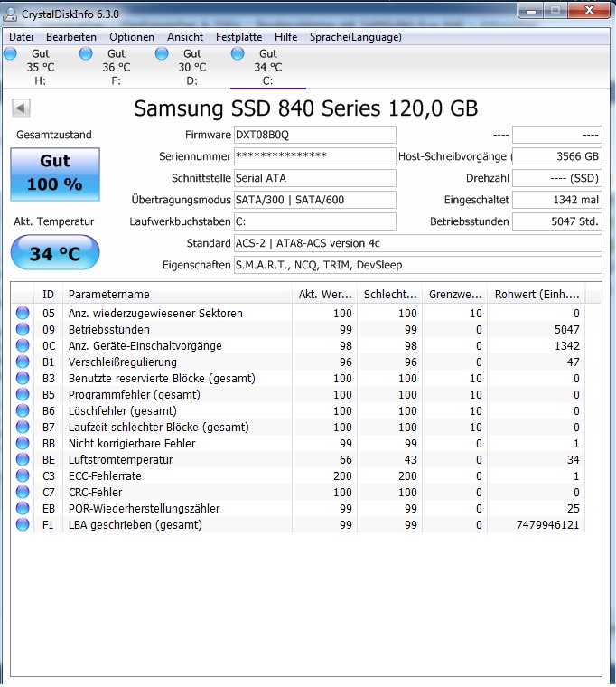Image resolution: width=616 pixels, height=687 pixels.
Task: Switch to the F: drive tab at 36 °C
Action: 116,67
